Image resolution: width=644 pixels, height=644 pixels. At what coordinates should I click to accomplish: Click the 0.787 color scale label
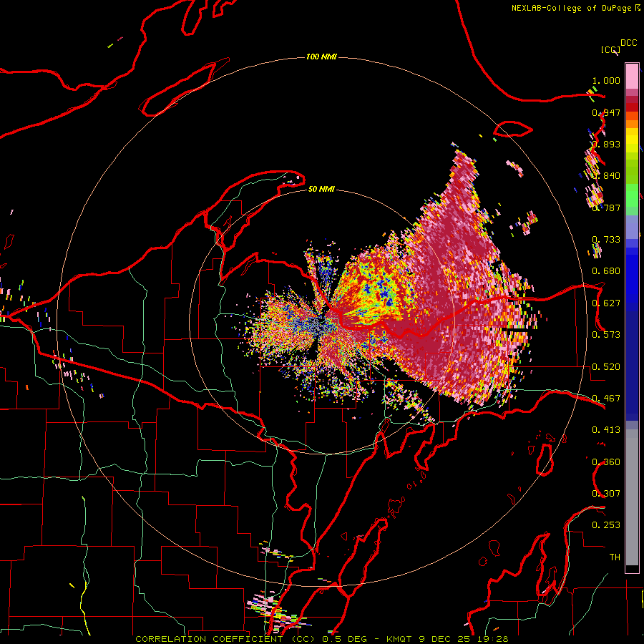click(606, 208)
